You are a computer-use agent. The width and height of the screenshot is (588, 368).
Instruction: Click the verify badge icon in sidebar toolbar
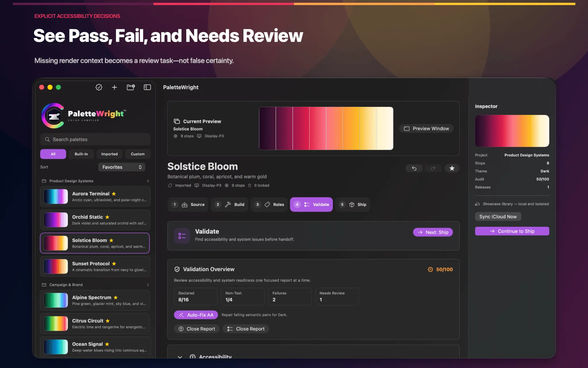tap(99, 87)
